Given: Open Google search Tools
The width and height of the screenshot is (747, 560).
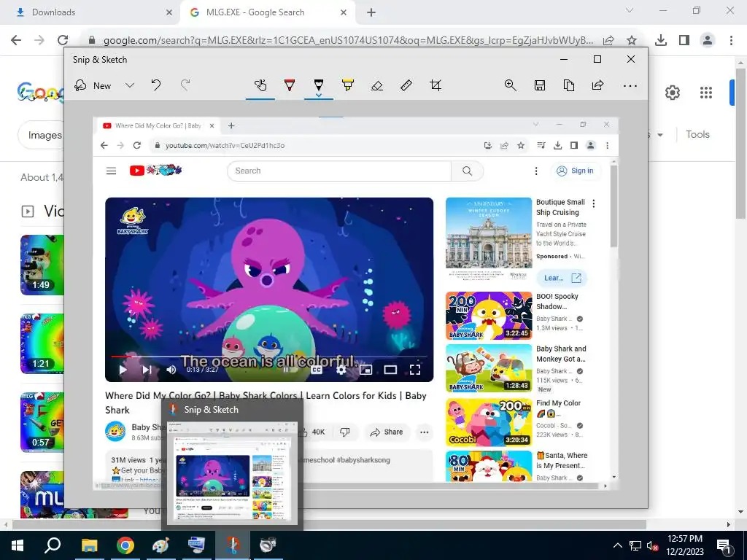Looking at the screenshot, I should point(697,135).
